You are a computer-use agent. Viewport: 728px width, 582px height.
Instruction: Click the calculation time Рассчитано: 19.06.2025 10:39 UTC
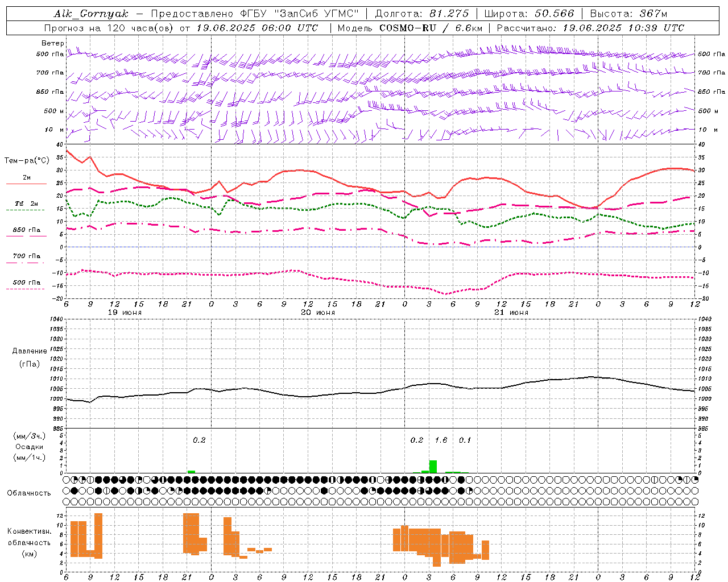coord(590,28)
